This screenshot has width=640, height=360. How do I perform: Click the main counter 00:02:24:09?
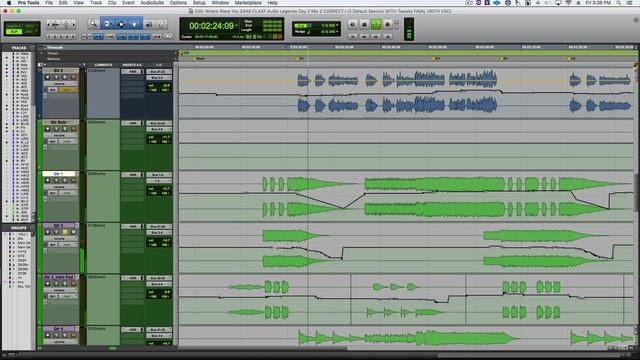[211, 26]
